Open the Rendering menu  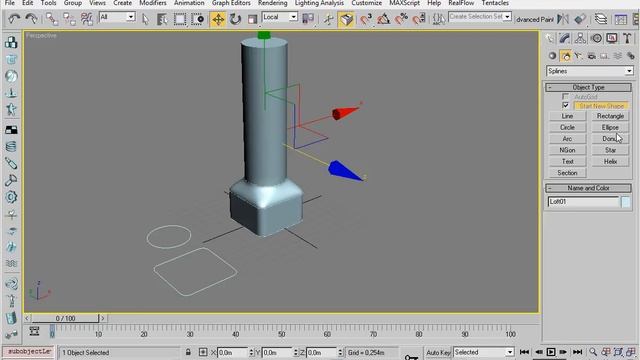click(272, 3)
